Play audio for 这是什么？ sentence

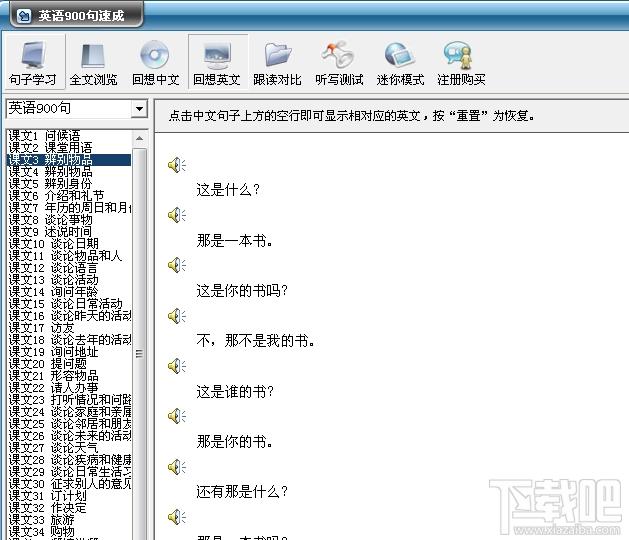(x=177, y=165)
